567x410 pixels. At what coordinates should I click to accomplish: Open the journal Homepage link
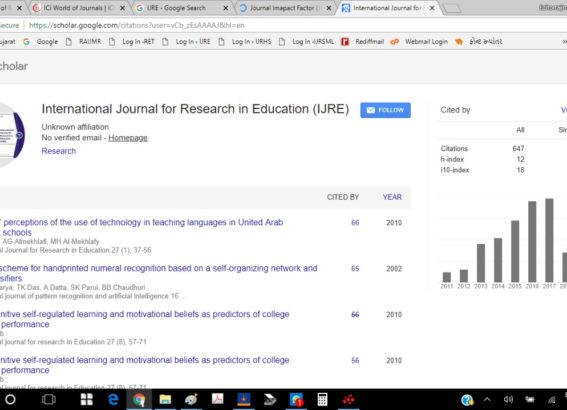128,138
